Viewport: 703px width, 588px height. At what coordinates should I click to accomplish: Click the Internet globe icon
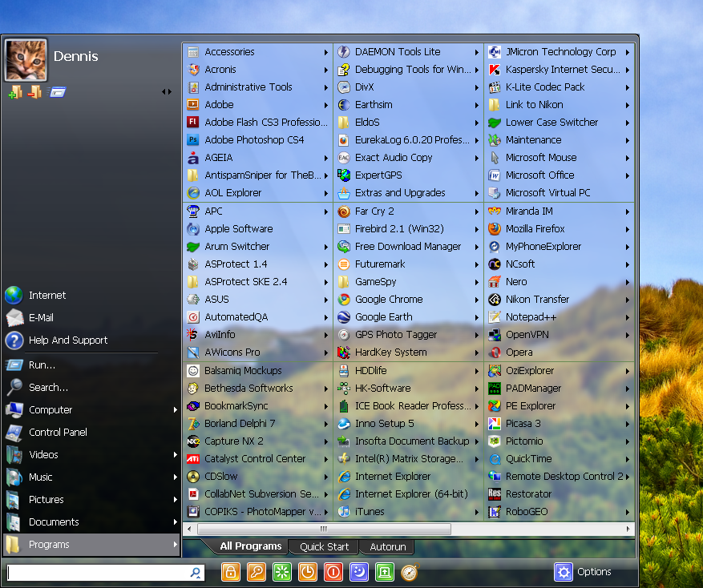pos(14,295)
